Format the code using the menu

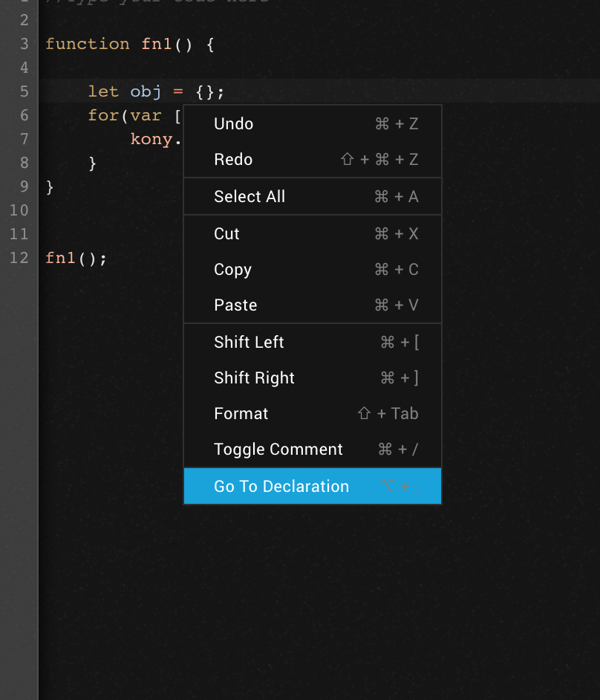241,413
